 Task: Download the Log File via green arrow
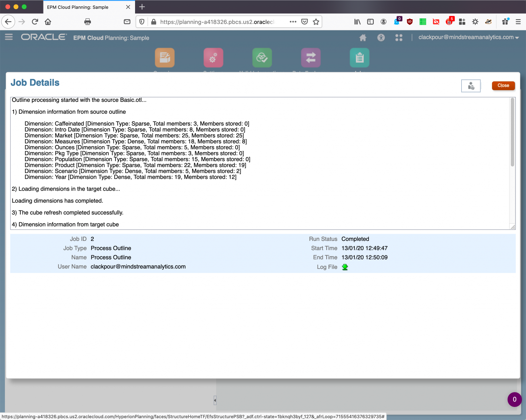click(345, 267)
